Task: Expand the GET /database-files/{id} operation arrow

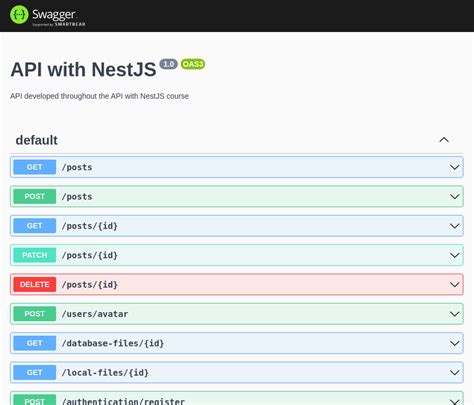Action: tap(454, 343)
